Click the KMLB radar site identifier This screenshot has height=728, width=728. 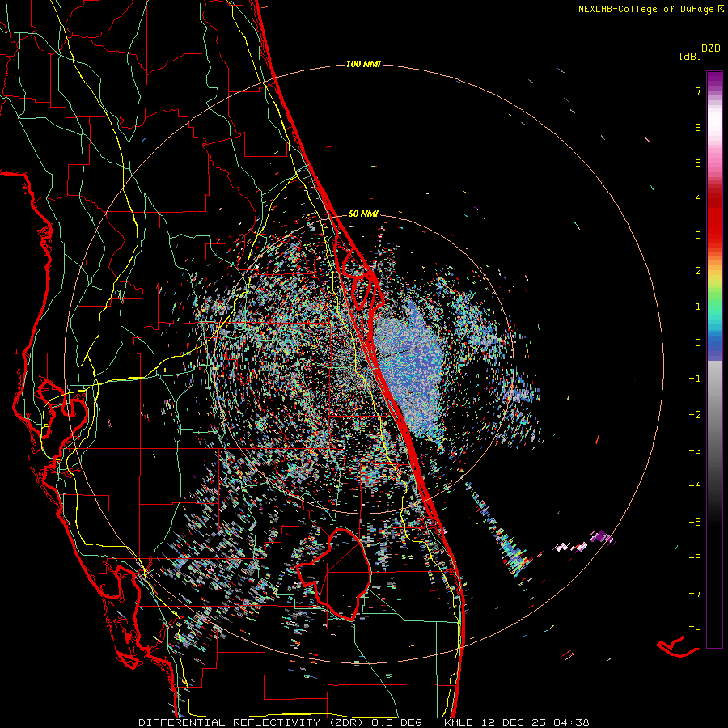[x=459, y=722]
